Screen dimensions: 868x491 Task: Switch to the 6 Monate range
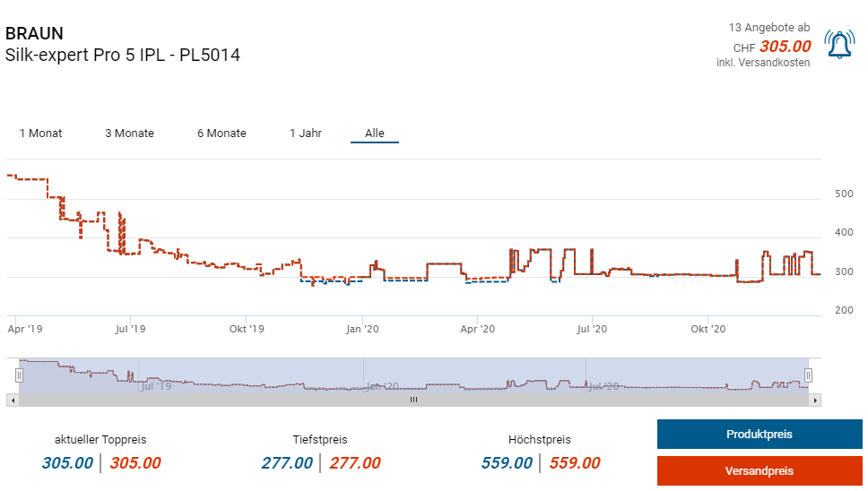click(x=221, y=134)
